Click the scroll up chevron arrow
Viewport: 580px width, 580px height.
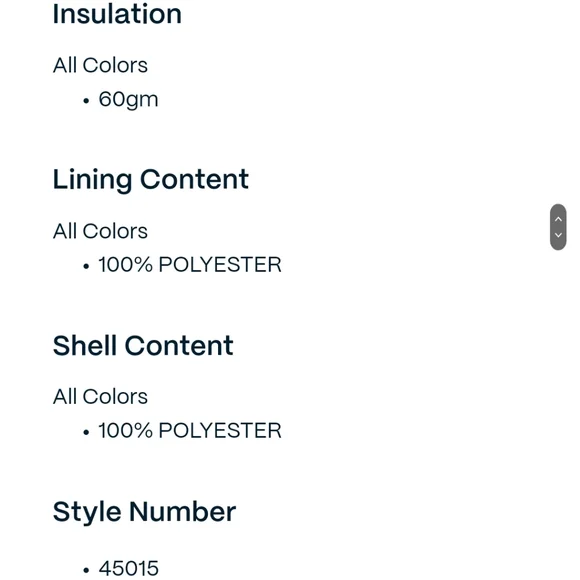[558, 219]
